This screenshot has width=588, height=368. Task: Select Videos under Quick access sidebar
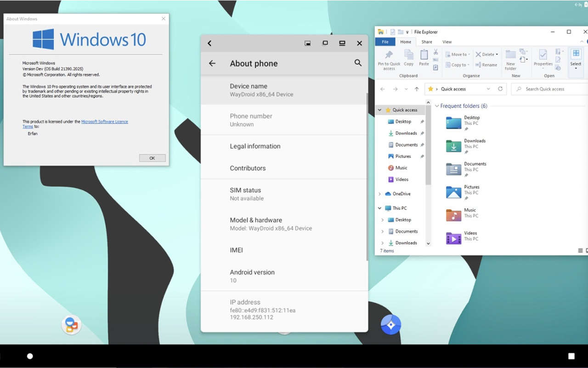398,179
